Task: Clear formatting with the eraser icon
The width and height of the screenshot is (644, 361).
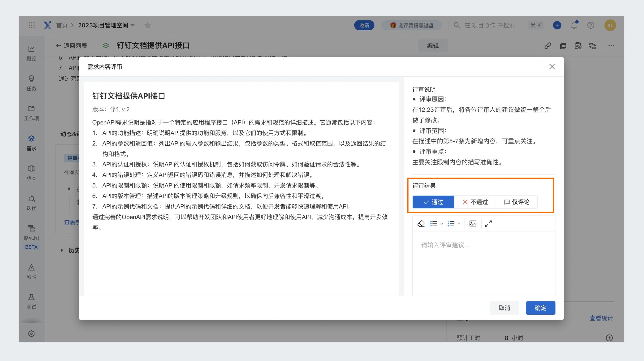Action: (x=421, y=223)
